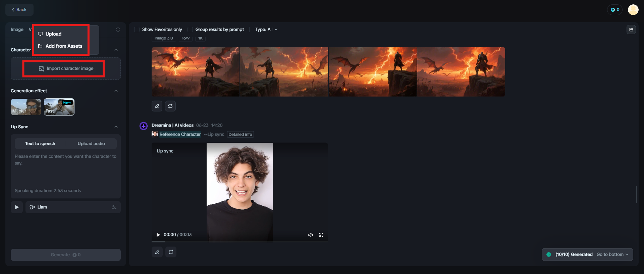Click the Back button
The image size is (644, 274).
19,10
